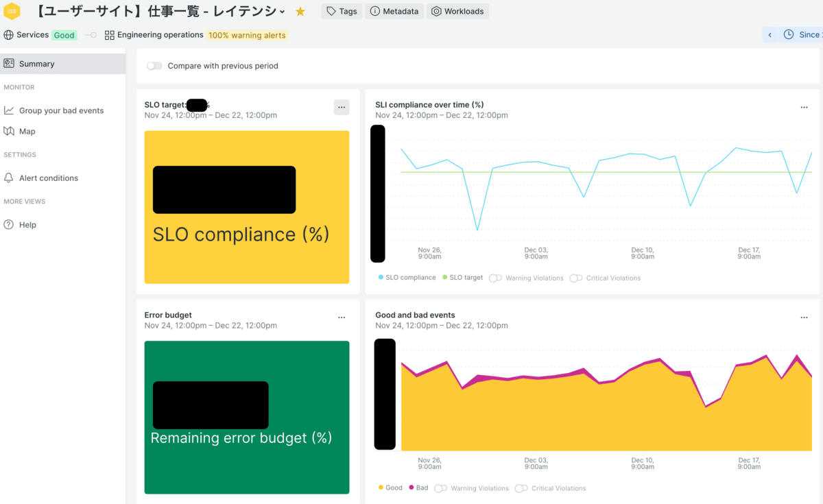Click the Alert conditions bell icon
The height and width of the screenshot is (504, 823).
pos(9,178)
